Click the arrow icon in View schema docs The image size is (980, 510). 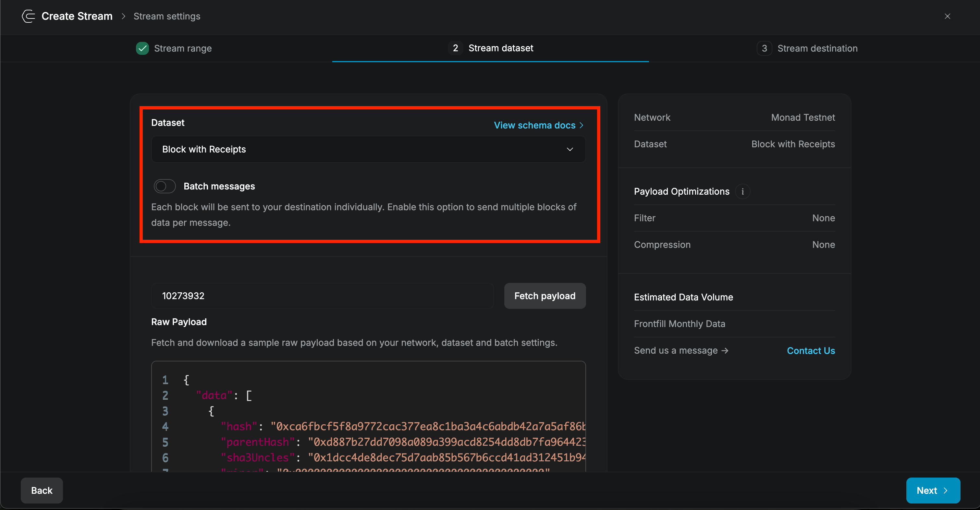[x=581, y=125]
